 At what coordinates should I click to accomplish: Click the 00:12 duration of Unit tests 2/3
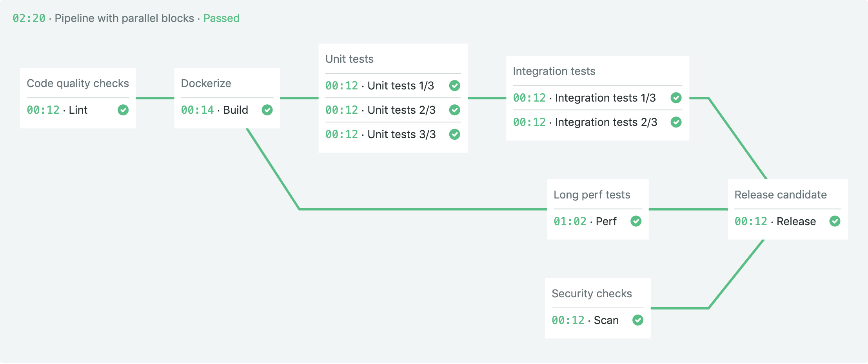[341, 110]
